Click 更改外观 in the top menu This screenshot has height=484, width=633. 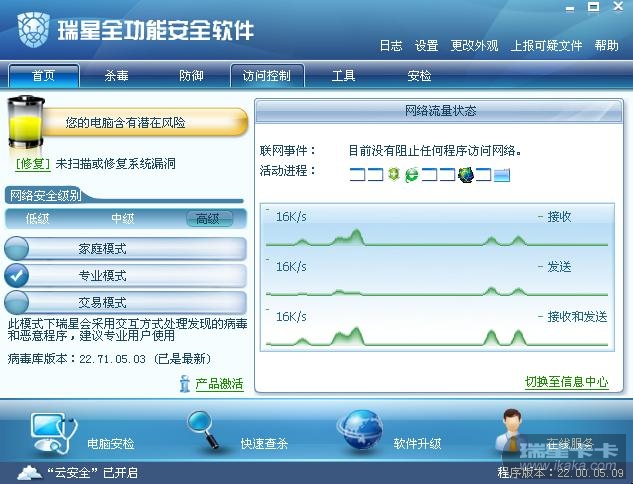pos(474,46)
